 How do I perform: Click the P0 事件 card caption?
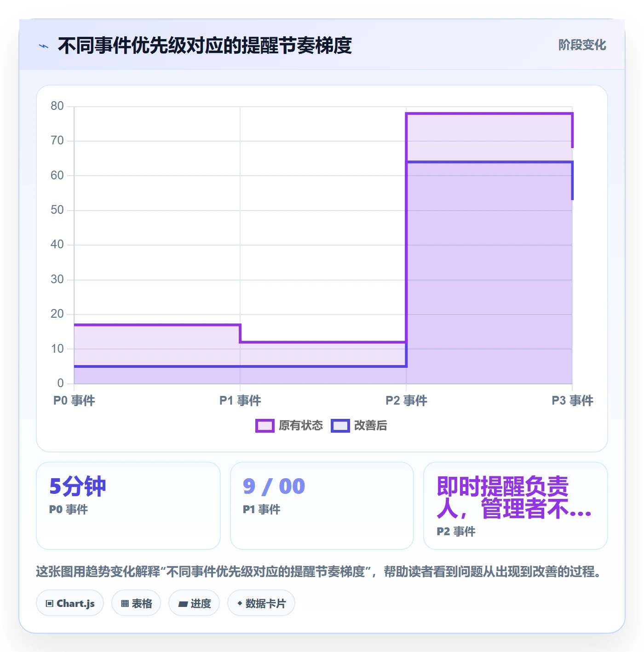(69, 509)
